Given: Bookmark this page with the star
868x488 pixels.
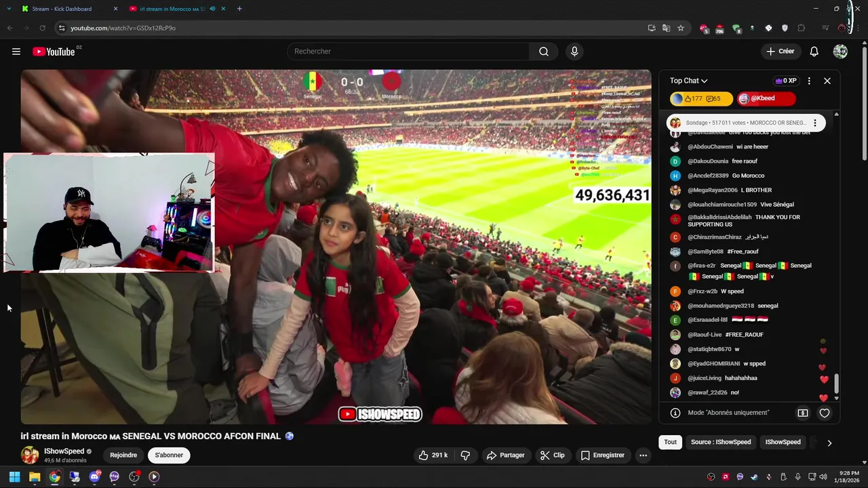Looking at the screenshot, I should coord(681,28).
